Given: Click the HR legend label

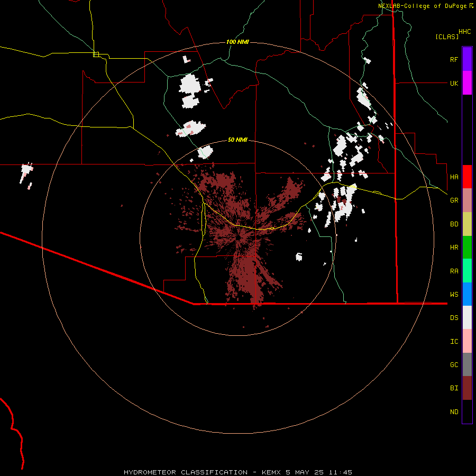Looking at the screenshot, I should coord(454,248).
